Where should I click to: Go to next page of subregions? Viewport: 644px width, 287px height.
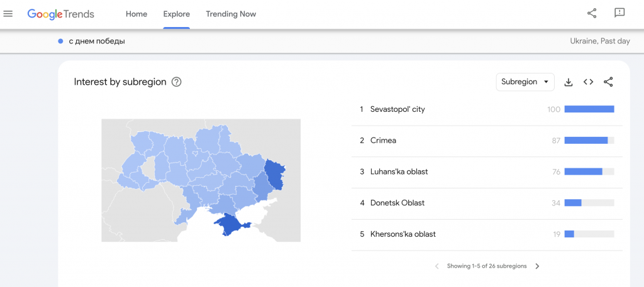[x=537, y=266]
